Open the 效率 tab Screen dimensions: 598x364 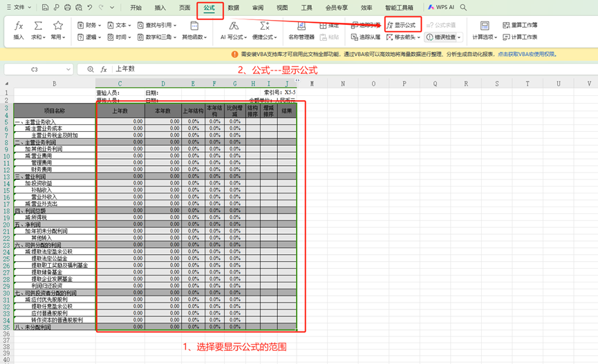point(366,8)
